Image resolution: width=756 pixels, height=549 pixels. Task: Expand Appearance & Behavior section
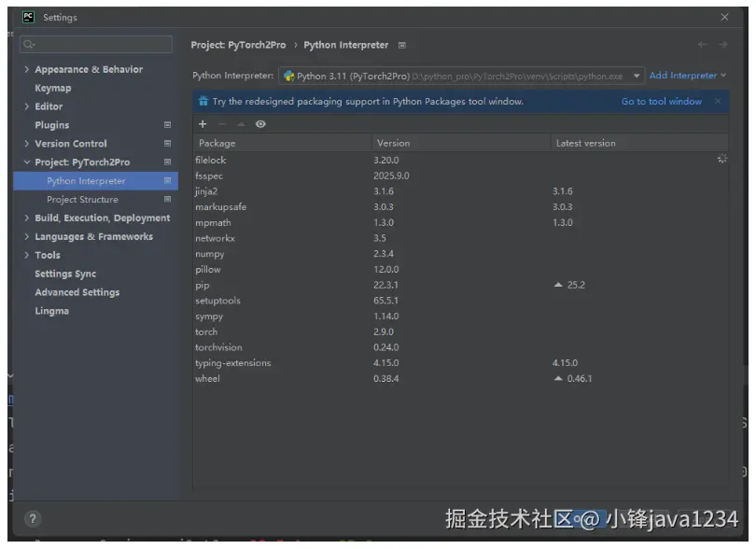[26, 69]
